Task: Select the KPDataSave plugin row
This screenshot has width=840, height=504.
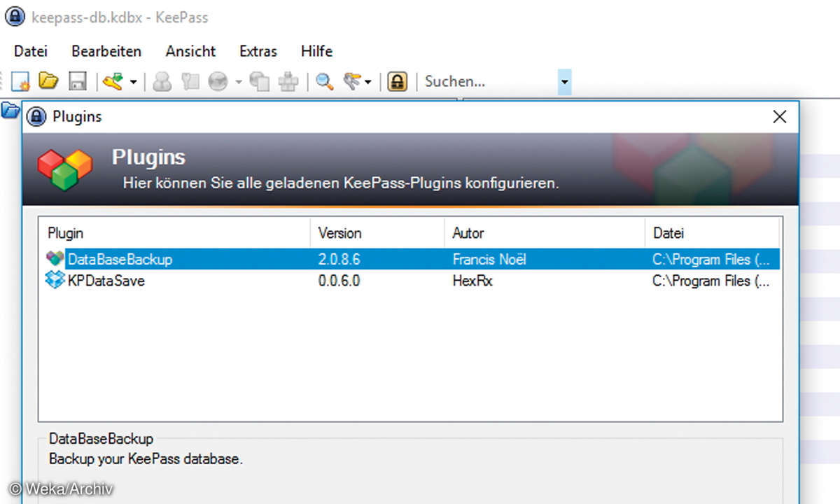Action: click(412, 281)
